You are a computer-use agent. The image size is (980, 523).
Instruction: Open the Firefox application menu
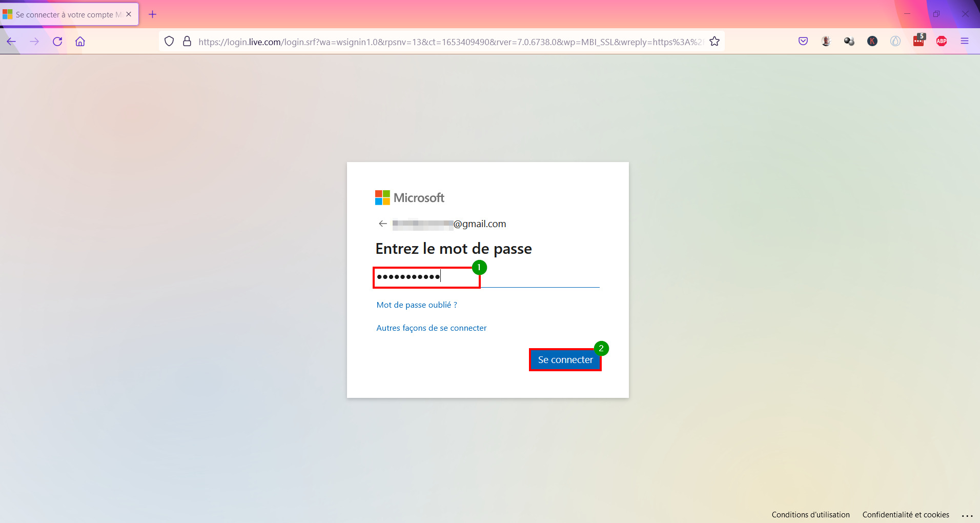coord(965,42)
